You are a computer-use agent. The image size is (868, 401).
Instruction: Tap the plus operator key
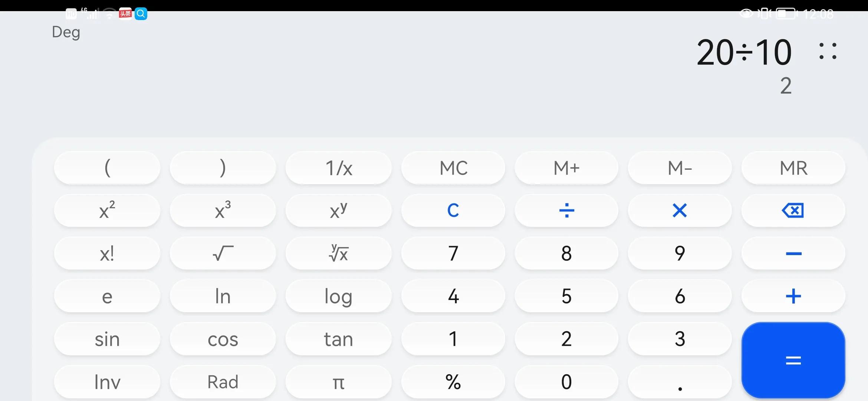(793, 296)
